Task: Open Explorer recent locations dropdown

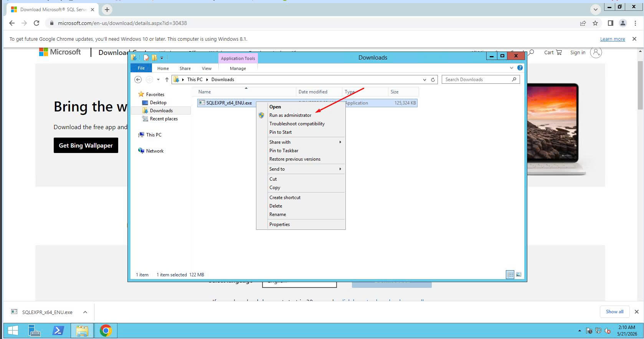Action: click(x=158, y=80)
